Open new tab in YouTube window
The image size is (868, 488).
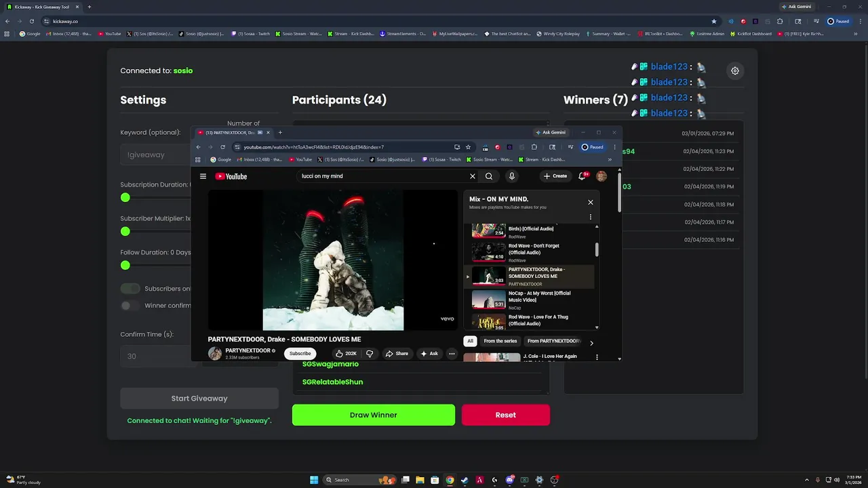pyautogui.click(x=280, y=133)
